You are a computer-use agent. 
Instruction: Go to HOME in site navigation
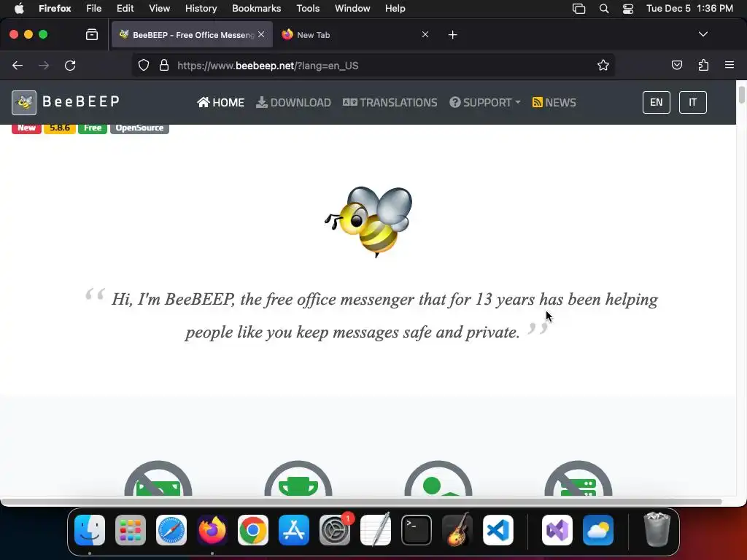pyautogui.click(x=220, y=102)
